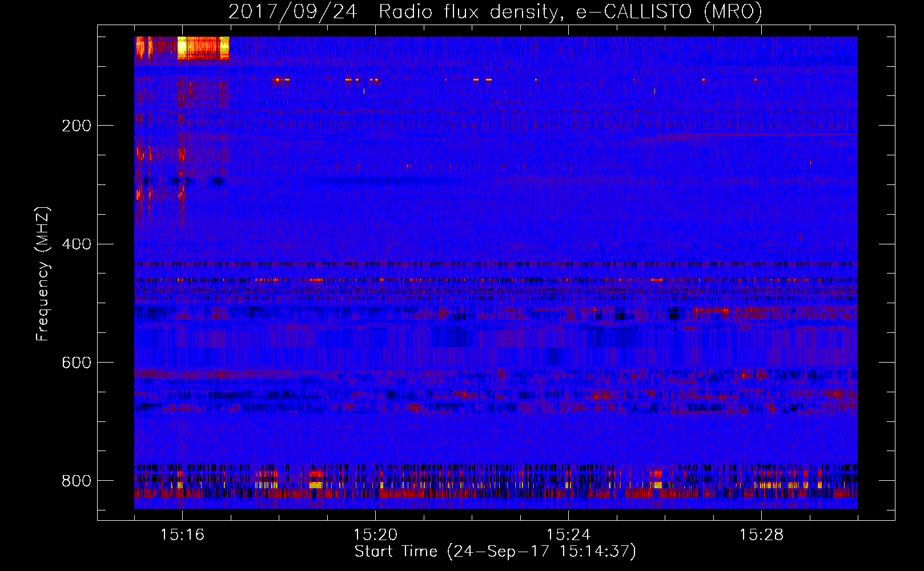924x571 pixels.
Task: Click the '15:28' time axis label
Action: pyautogui.click(x=761, y=534)
